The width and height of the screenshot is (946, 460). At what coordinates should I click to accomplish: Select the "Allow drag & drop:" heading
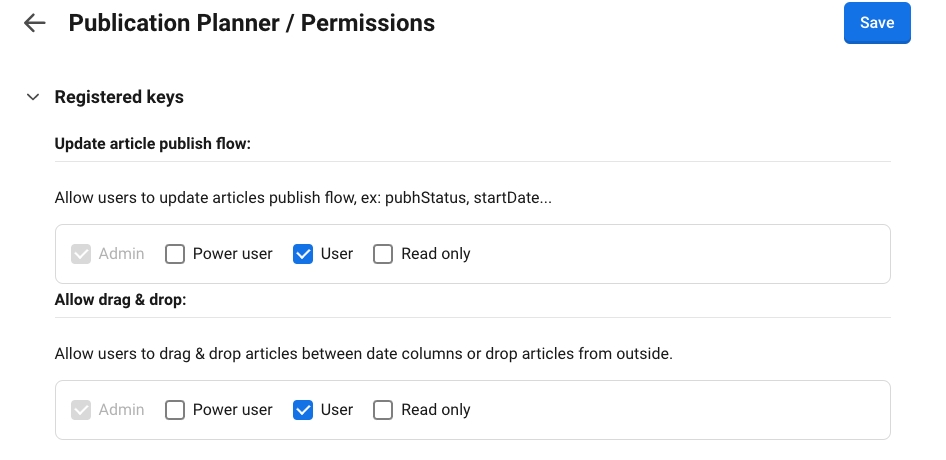pos(120,300)
